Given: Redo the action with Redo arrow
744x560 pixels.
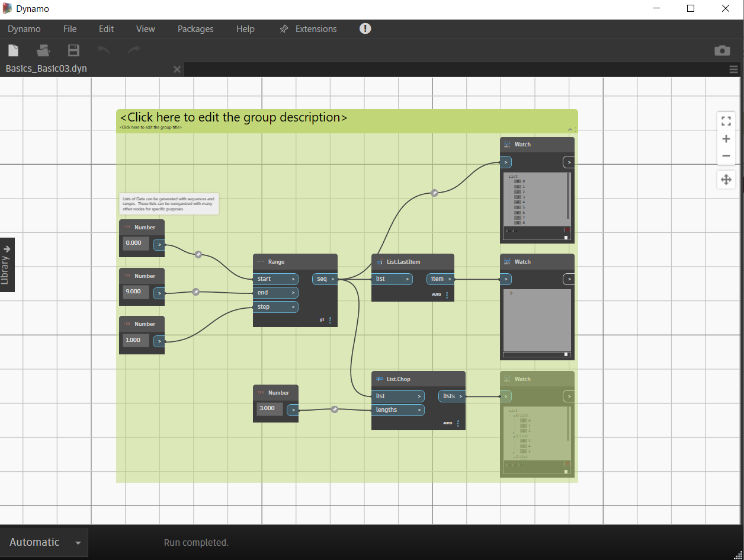Looking at the screenshot, I should pos(134,50).
